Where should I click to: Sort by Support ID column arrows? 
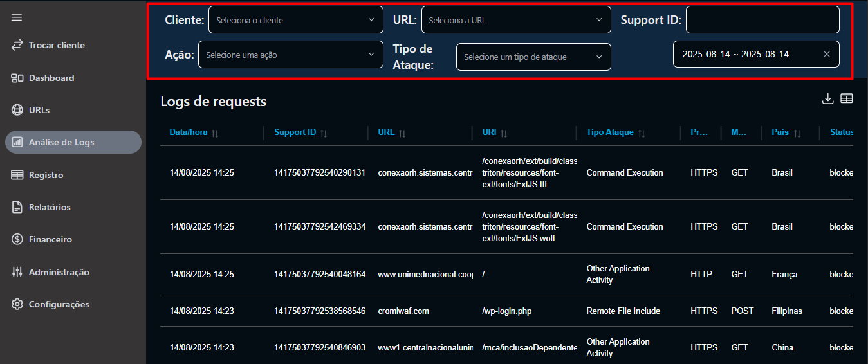[x=324, y=133]
